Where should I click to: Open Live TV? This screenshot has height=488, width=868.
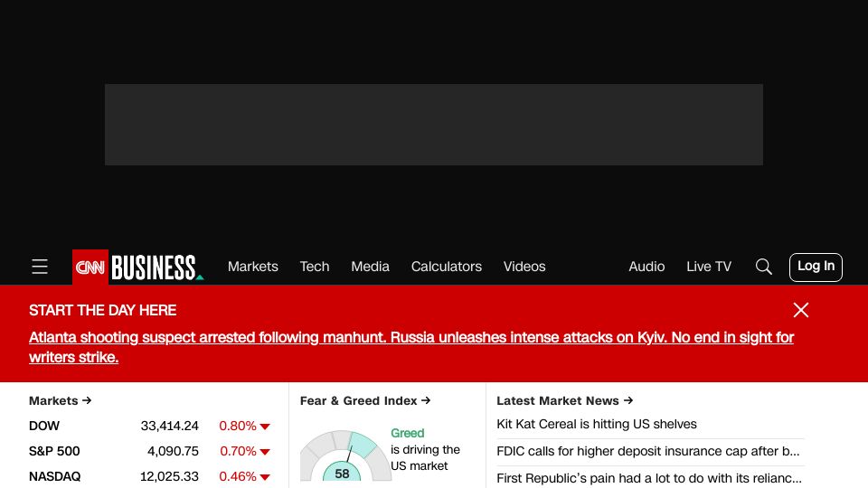click(709, 267)
